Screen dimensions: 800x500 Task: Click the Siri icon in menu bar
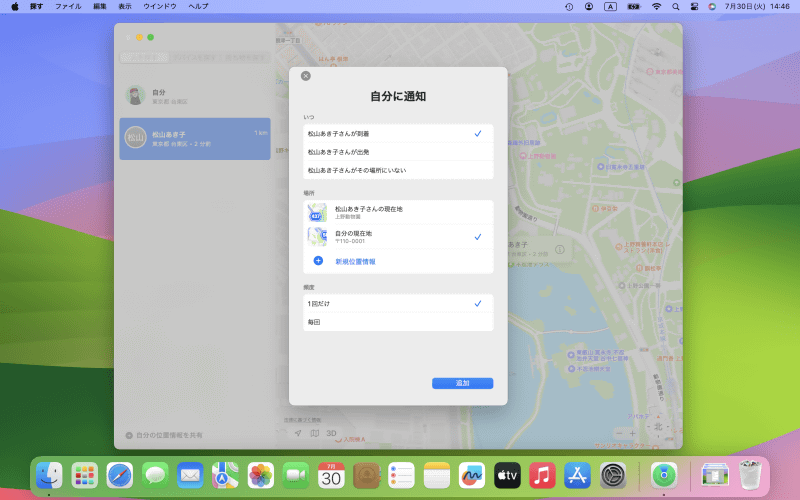coord(712,7)
